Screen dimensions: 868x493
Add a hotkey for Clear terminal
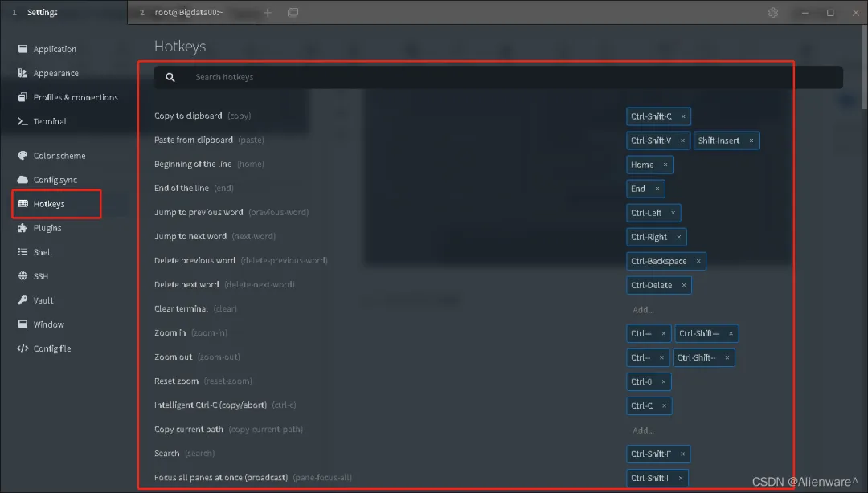(x=643, y=310)
